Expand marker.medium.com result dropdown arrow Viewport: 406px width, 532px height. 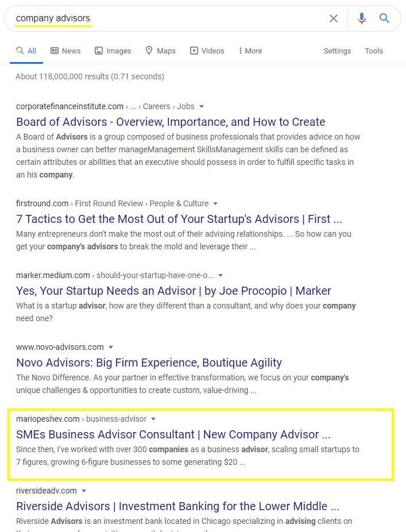coord(221,275)
